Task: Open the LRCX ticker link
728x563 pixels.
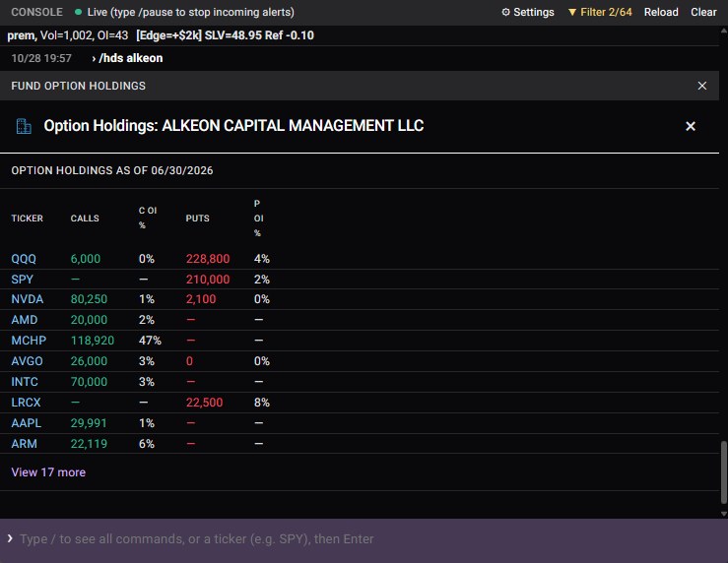Action: pyautogui.click(x=26, y=403)
